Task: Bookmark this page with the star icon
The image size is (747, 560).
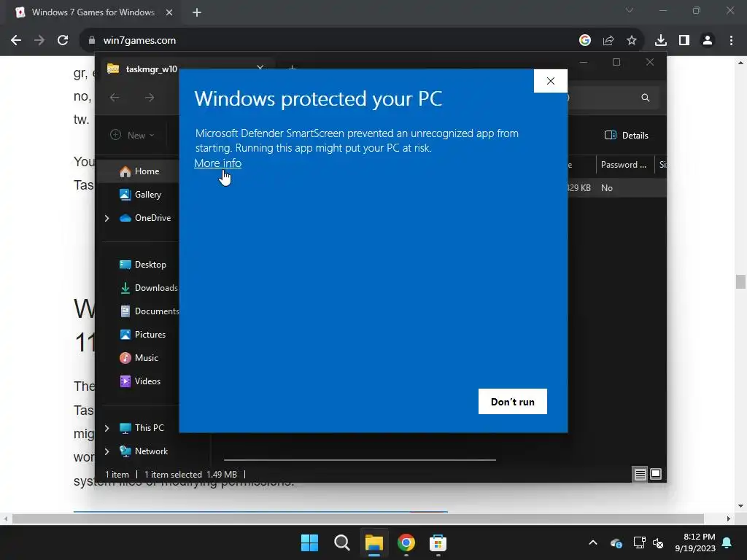Action: click(x=631, y=41)
